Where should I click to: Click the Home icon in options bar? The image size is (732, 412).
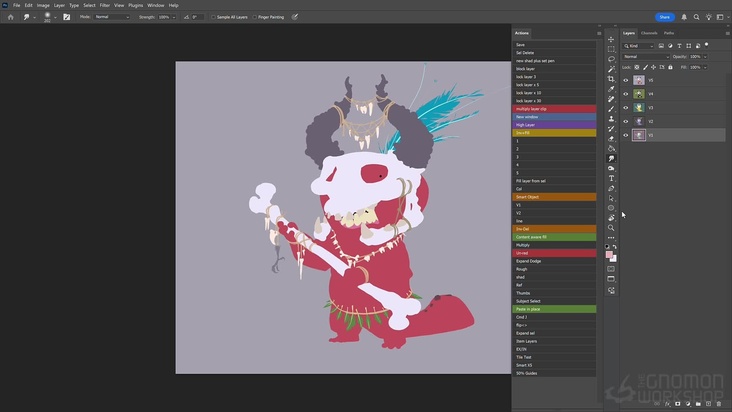click(x=11, y=17)
